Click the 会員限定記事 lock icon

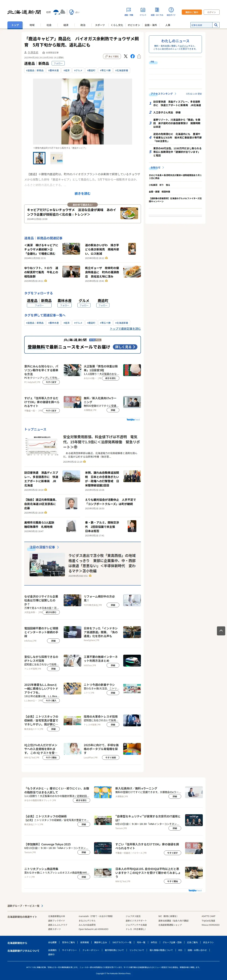point(44,53)
